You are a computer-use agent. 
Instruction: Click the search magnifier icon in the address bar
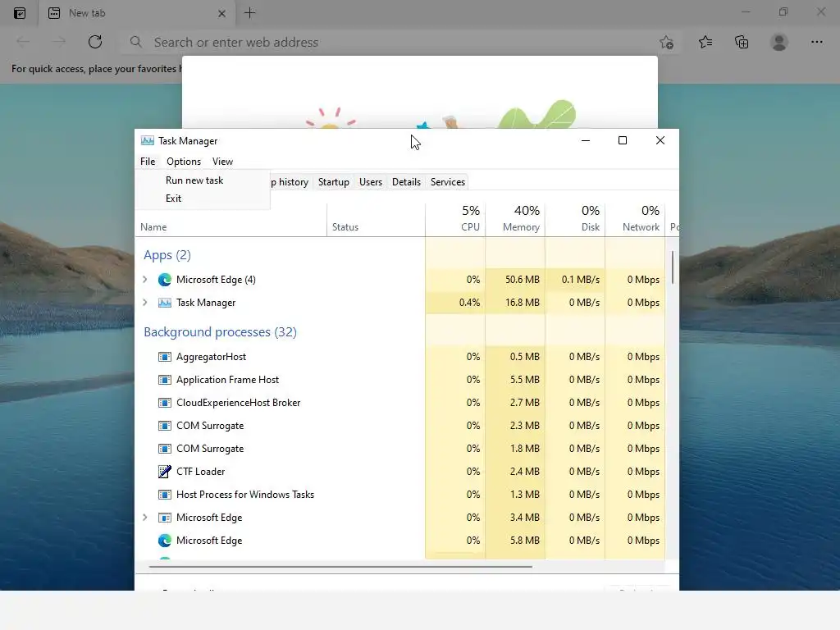pyautogui.click(x=136, y=42)
